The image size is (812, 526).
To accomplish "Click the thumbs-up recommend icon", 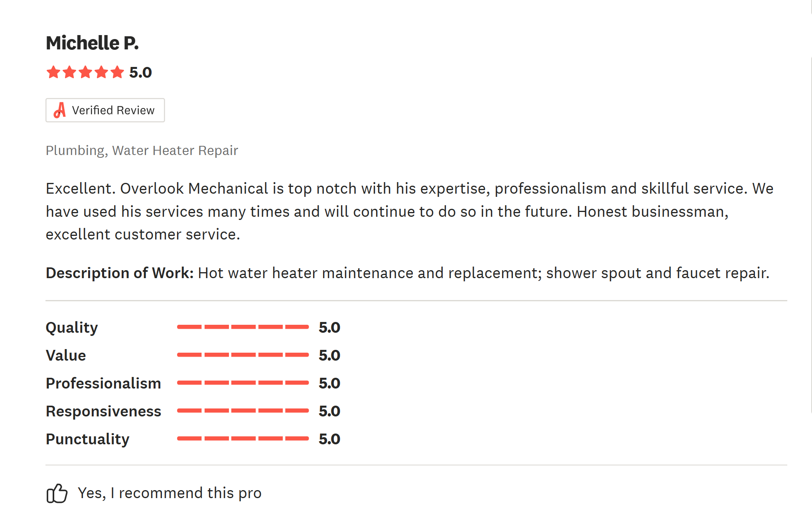I will (x=57, y=493).
